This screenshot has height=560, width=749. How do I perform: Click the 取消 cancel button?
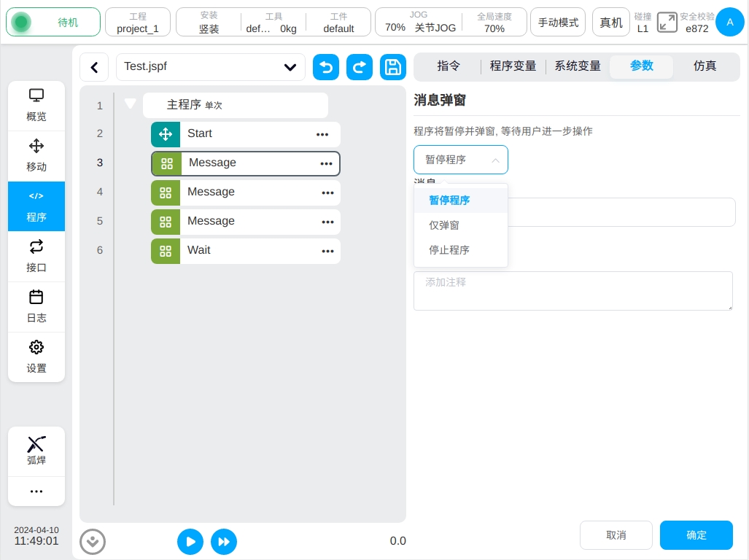point(616,535)
